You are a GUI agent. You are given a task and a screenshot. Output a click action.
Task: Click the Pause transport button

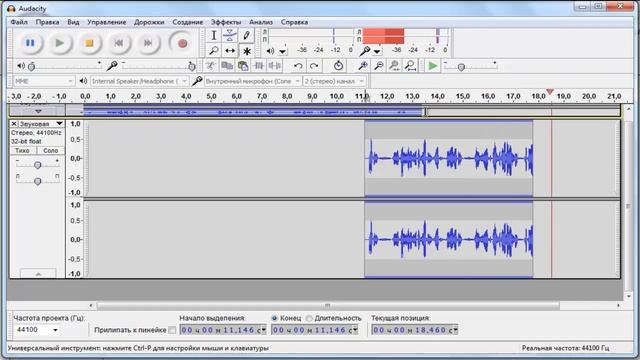click(x=30, y=43)
